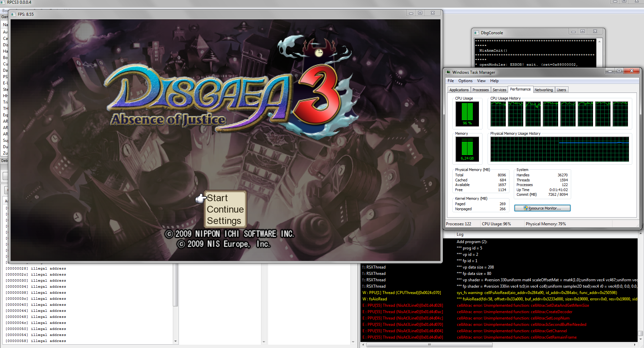Image resolution: width=644 pixels, height=348 pixels.
Task: Click the 'Add program (2):' log line
Action: [472, 242]
